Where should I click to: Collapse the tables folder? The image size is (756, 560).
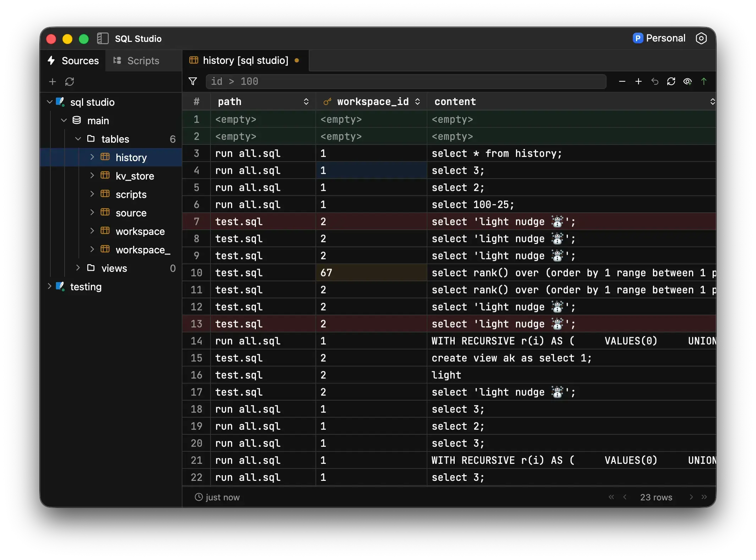78,139
